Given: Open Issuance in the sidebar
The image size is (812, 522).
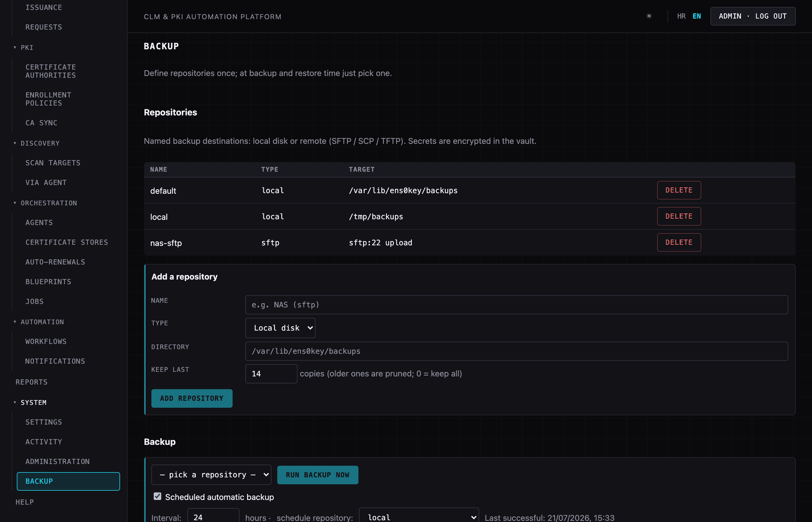Looking at the screenshot, I should (44, 7).
